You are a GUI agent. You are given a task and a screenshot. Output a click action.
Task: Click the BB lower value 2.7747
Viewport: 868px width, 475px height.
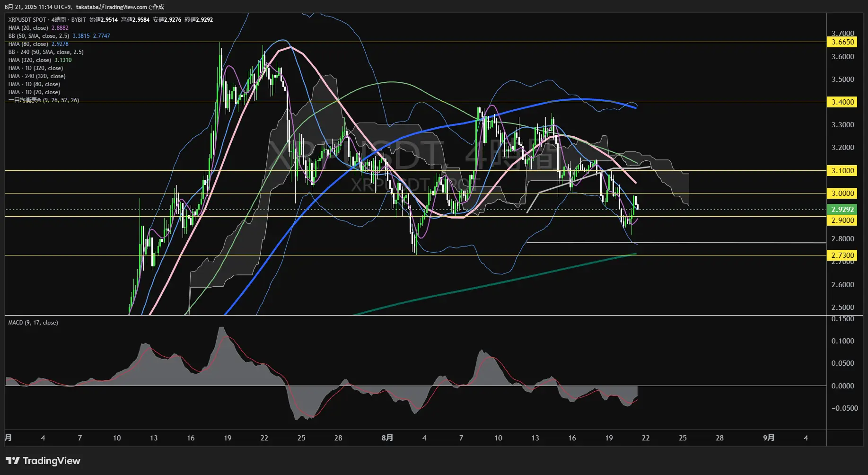point(101,36)
